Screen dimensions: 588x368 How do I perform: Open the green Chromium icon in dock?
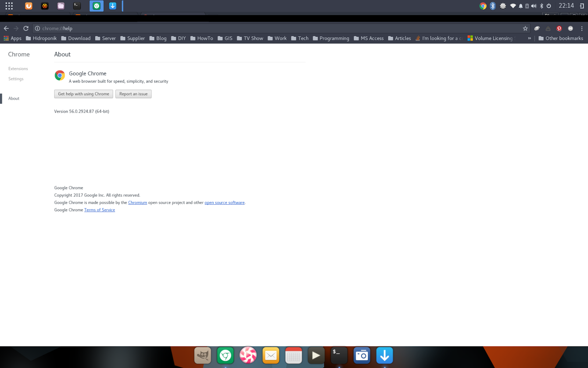(x=225, y=355)
